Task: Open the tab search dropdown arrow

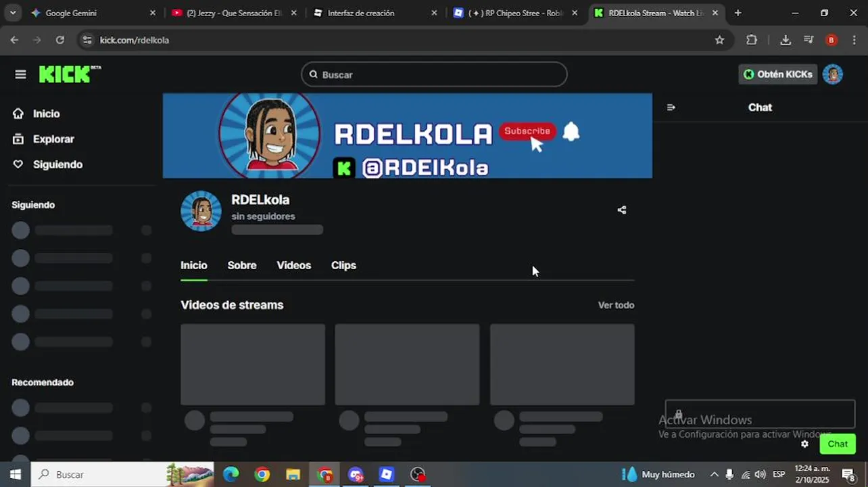Action: pyautogui.click(x=14, y=13)
